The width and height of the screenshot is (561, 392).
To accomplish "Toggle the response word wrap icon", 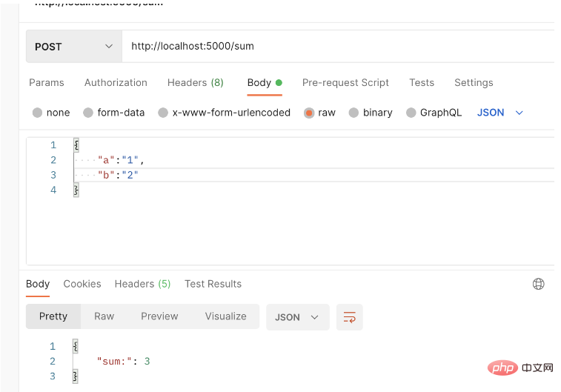I will (x=350, y=317).
